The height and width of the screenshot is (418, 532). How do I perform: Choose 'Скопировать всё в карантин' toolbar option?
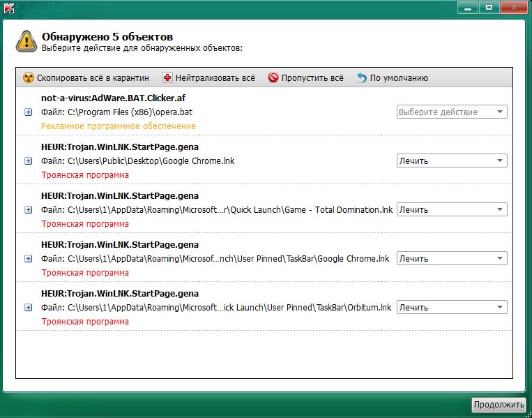pos(93,78)
